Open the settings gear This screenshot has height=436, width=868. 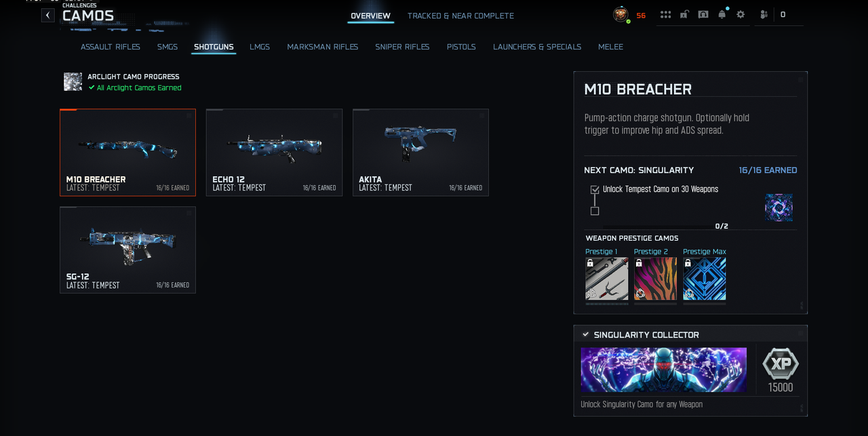[741, 14]
